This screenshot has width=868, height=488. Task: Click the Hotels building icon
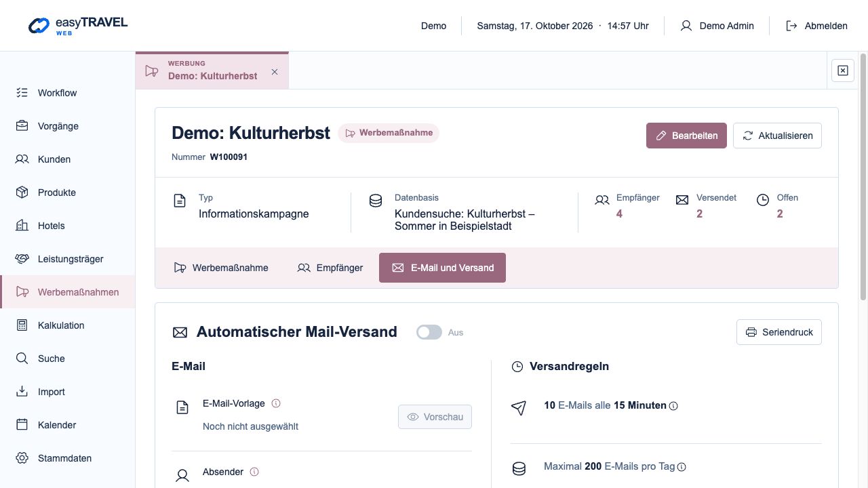coord(22,226)
